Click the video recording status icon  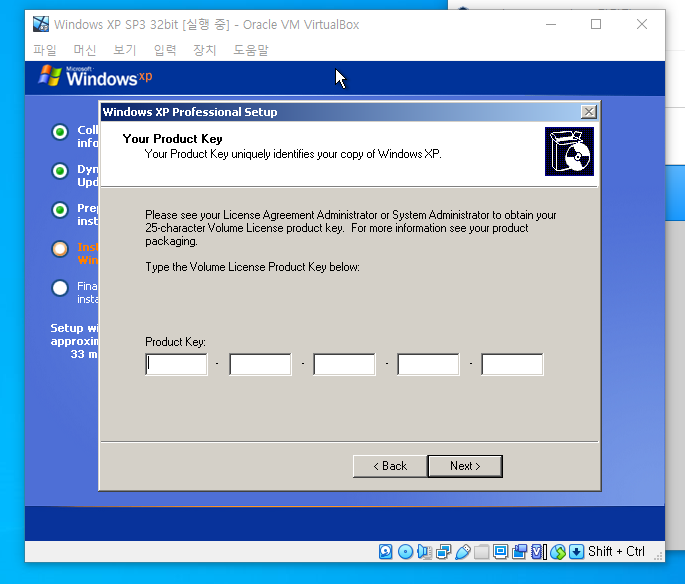(519, 552)
